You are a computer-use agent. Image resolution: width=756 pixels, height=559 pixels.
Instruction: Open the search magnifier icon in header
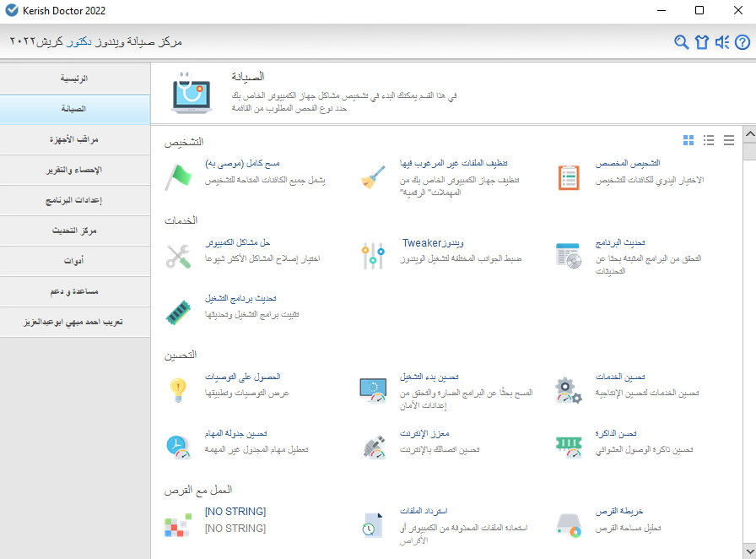(x=681, y=42)
